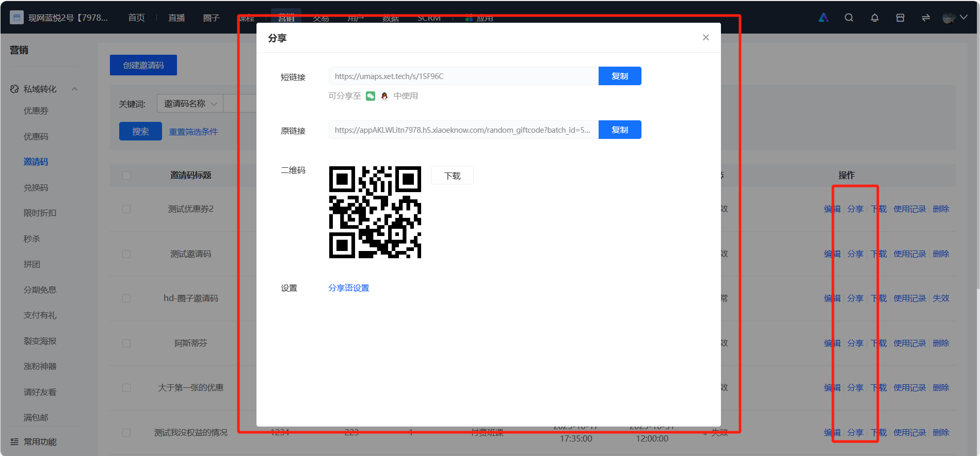Select 优惠码 in the sidebar
Viewport: 980px width, 456px height.
36,136
